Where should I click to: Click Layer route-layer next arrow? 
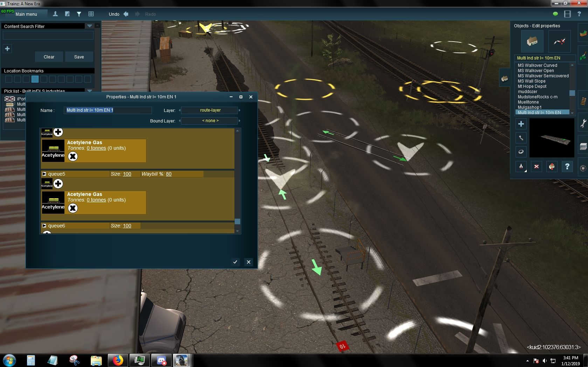(240, 110)
